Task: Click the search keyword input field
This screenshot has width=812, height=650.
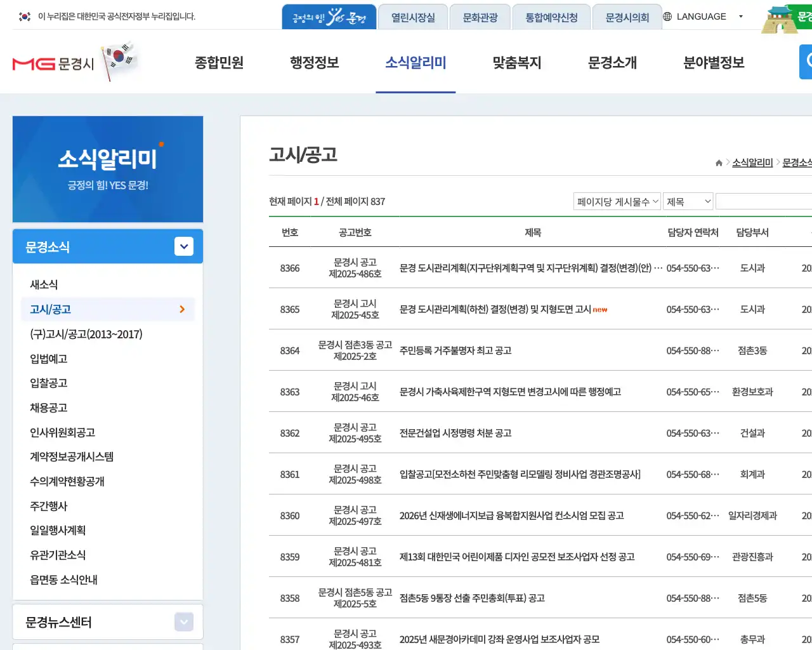Action: [764, 201]
